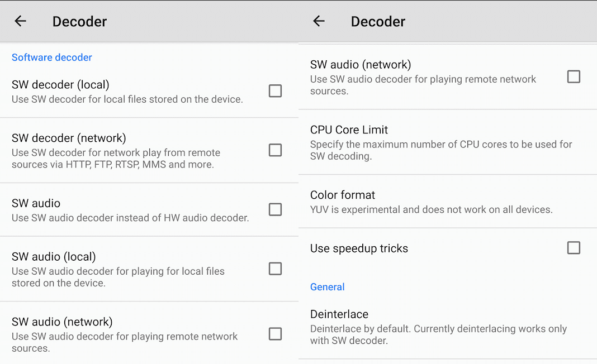Check SW audio (network) on the left panel
This screenshot has width=597, height=364.
pos(275,334)
